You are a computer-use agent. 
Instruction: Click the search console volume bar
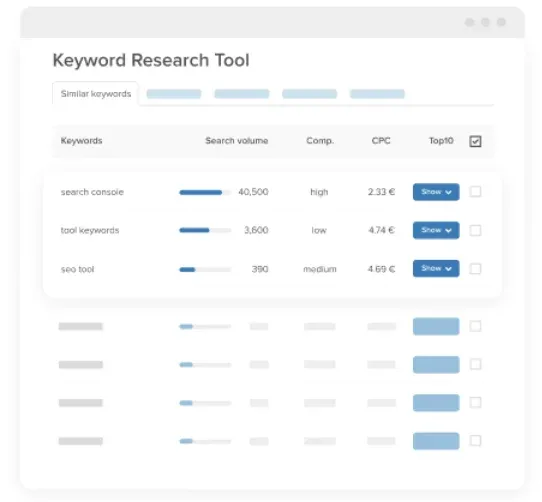coord(205,193)
